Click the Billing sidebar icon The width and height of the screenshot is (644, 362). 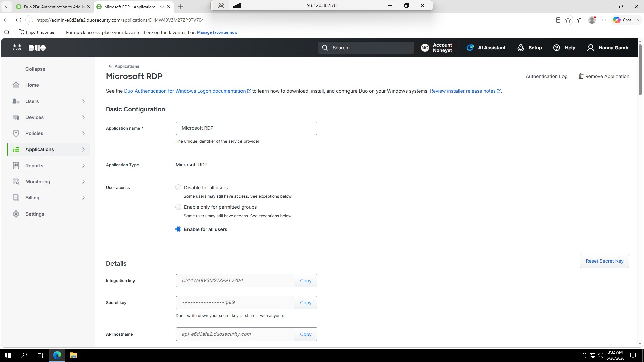pos(16,198)
